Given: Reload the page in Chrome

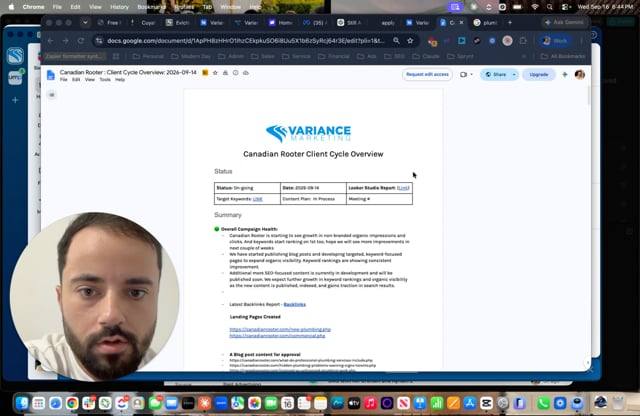Looking at the screenshot, I should click(80, 41).
